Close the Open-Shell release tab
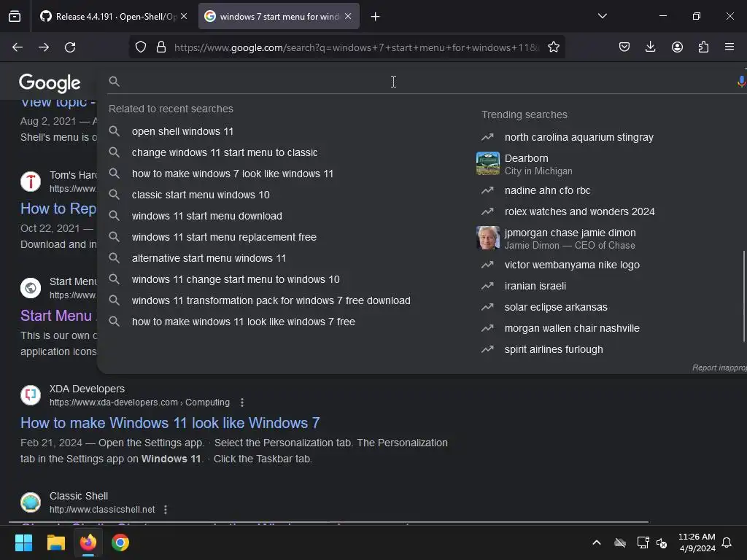 coord(184,17)
